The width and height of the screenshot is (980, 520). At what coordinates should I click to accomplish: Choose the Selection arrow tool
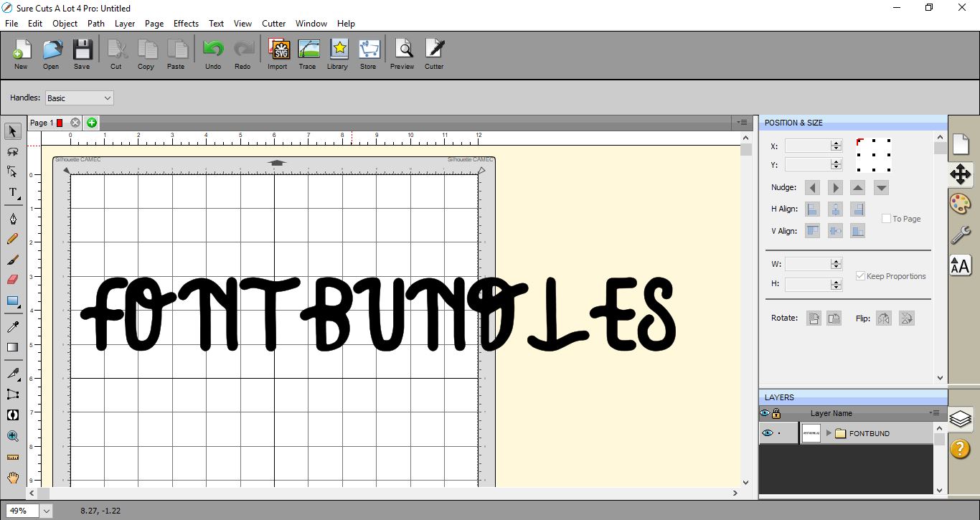point(13,131)
